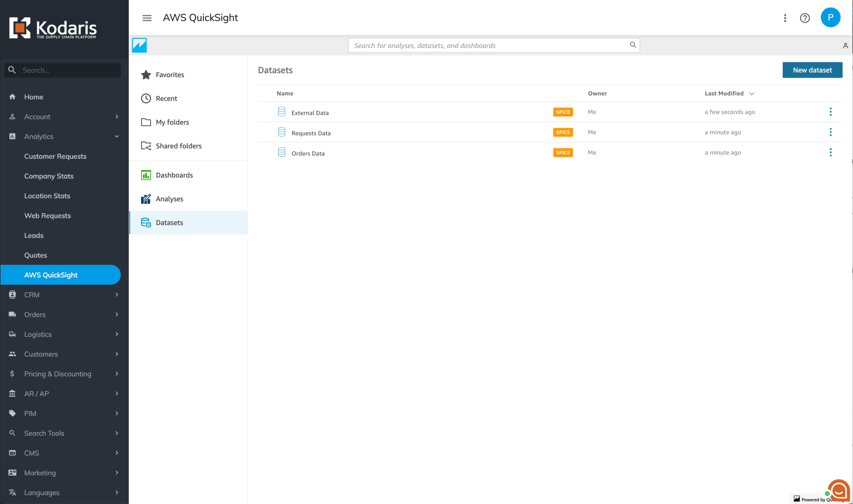Click the Dashboards chart icon

[146, 175]
